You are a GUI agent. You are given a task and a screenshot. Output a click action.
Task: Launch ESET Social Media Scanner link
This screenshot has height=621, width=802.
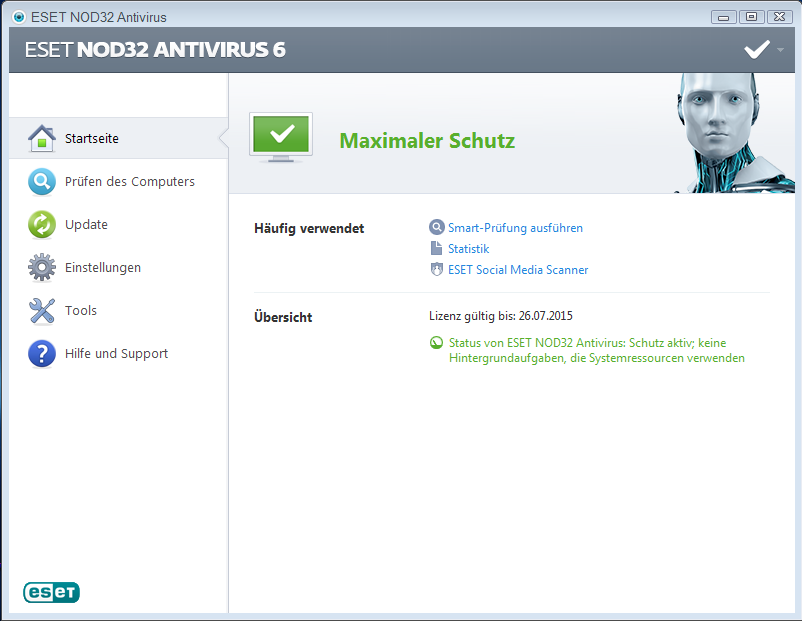click(518, 270)
